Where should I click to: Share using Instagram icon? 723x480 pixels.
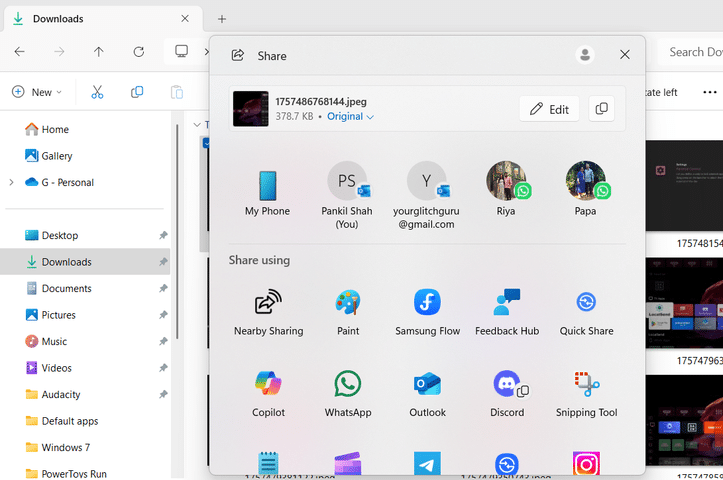click(586, 463)
